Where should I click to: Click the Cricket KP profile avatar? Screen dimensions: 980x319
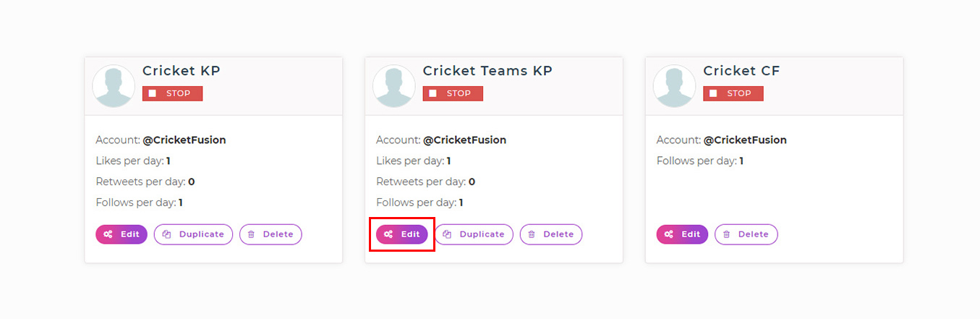pos(114,86)
